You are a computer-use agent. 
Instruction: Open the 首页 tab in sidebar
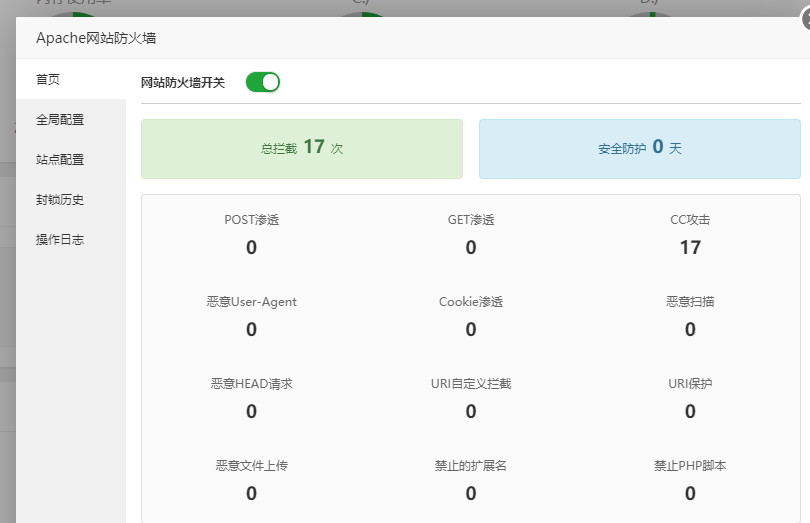point(71,79)
